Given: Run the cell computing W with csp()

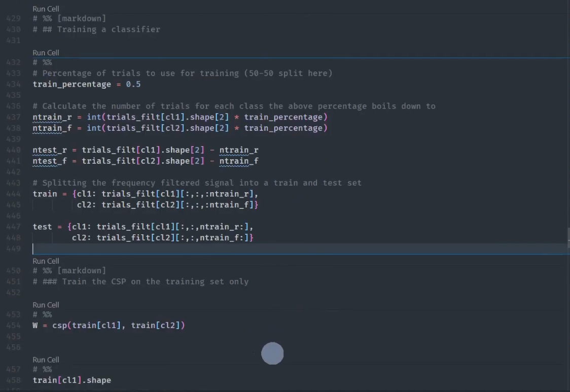Looking at the screenshot, I should click(x=45, y=304).
